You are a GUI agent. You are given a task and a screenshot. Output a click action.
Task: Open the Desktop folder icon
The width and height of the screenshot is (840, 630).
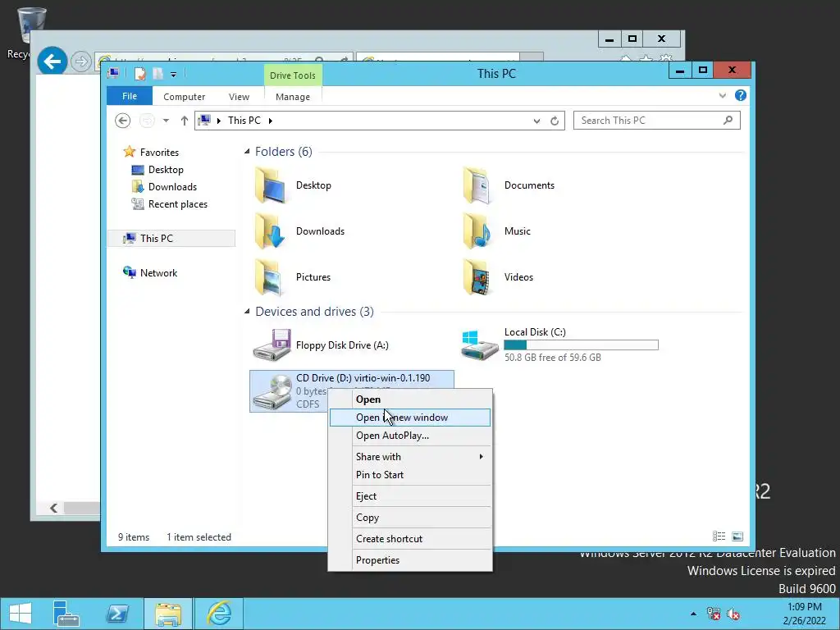click(x=270, y=185)
